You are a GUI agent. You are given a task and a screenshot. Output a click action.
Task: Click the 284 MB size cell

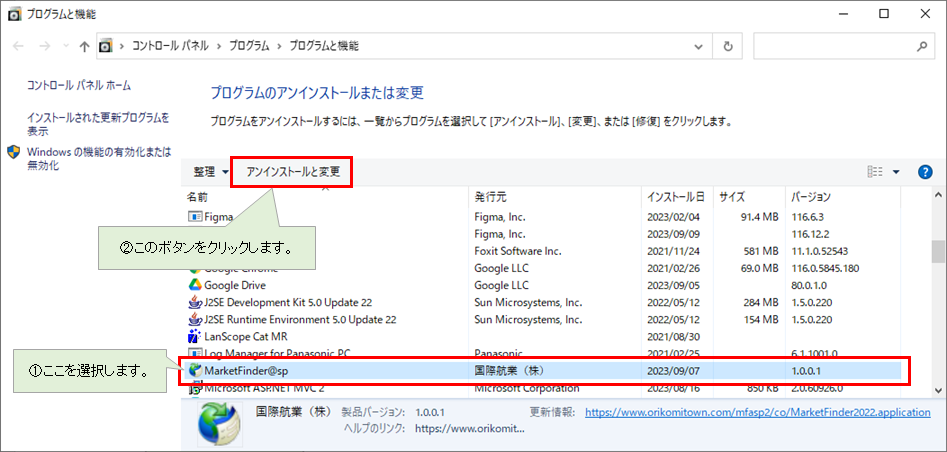[763, 302]
